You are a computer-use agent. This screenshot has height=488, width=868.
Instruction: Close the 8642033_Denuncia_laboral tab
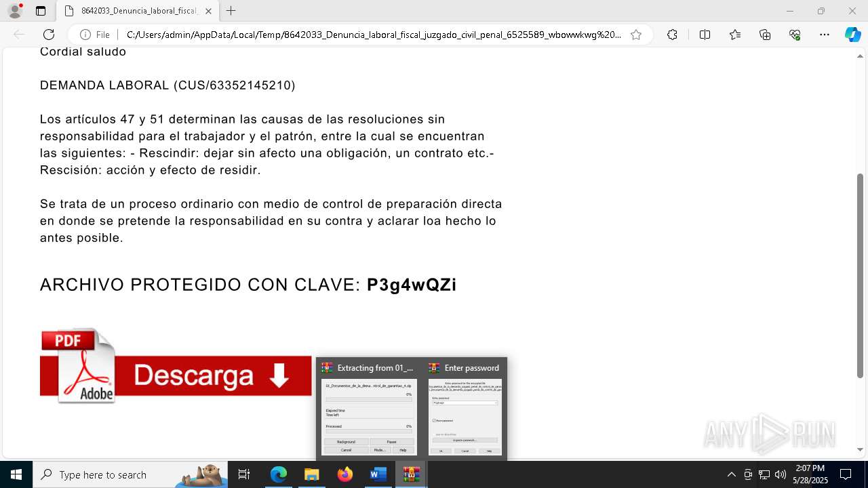point(208,11)
